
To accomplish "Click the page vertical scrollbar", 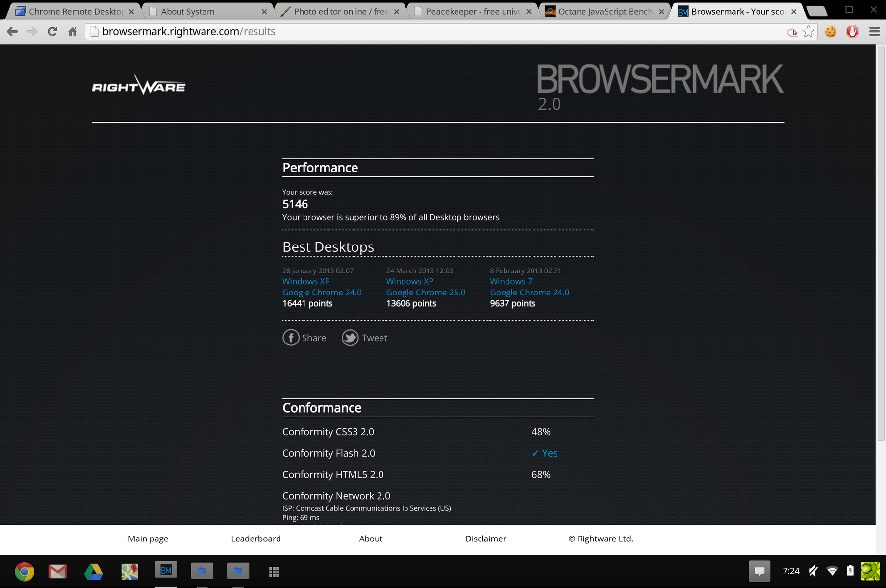I will 881,242.
